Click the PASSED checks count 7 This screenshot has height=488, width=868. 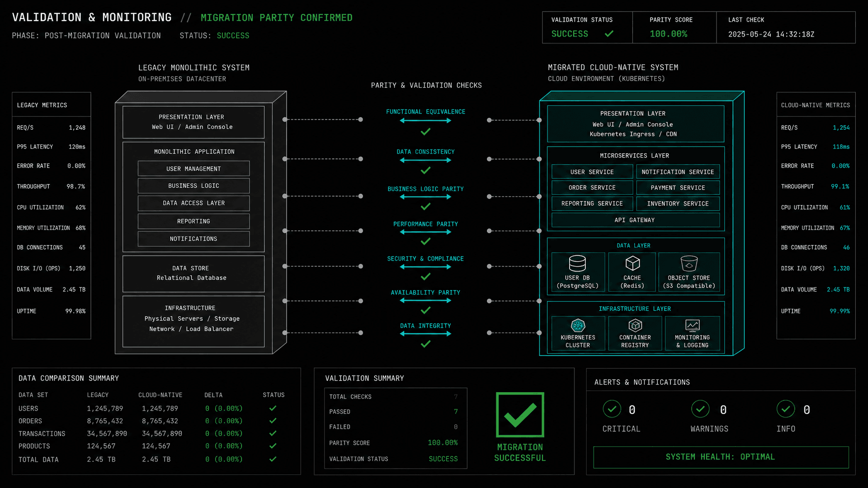pyautogui.click(x=456, y=412)
